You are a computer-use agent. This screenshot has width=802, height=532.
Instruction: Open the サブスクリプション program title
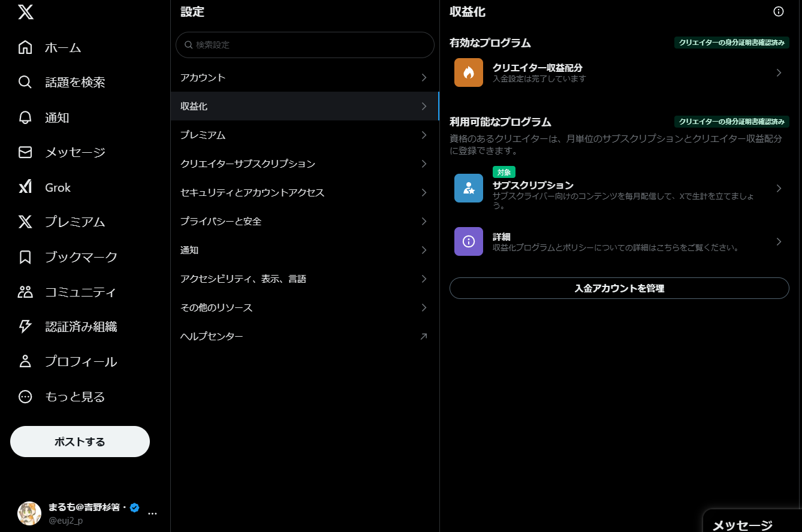(533, 185)
